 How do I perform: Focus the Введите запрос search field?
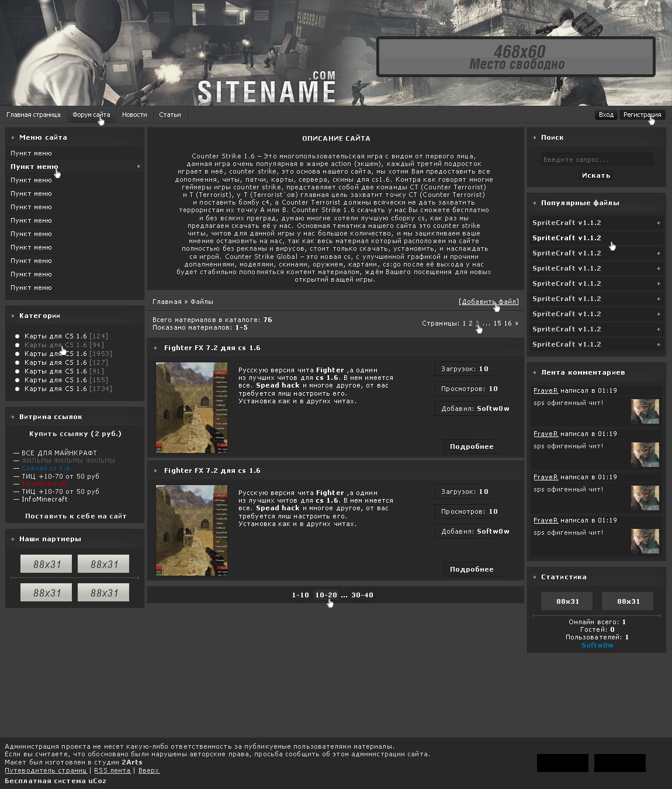coord(597,160)
